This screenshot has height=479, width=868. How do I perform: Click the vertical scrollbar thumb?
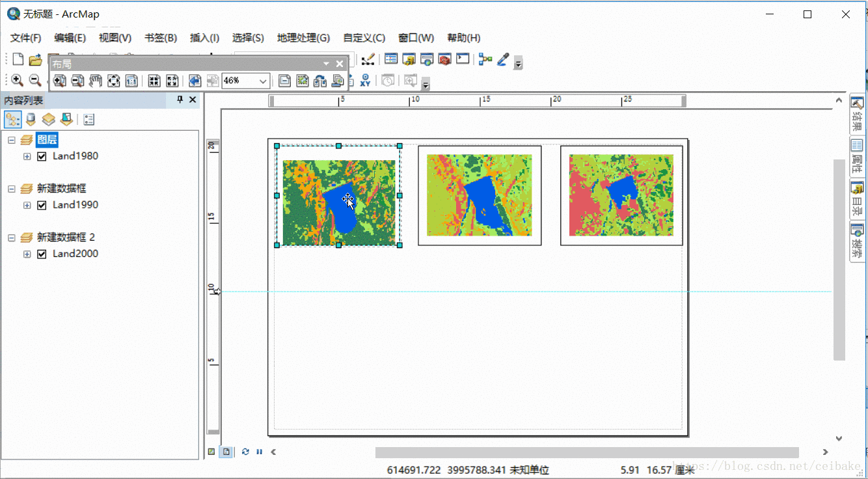pyautogui.click(x=839, y=260)
